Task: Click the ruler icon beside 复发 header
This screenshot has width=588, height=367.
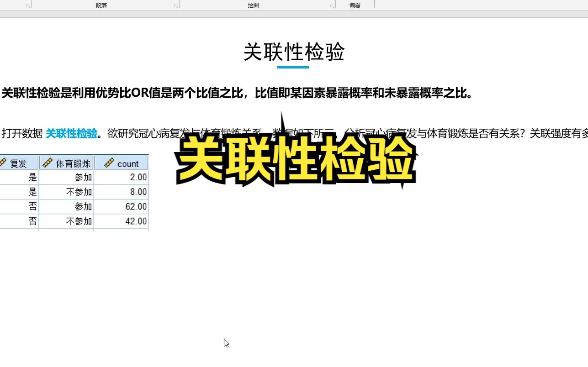Action: tap(3, 163)
